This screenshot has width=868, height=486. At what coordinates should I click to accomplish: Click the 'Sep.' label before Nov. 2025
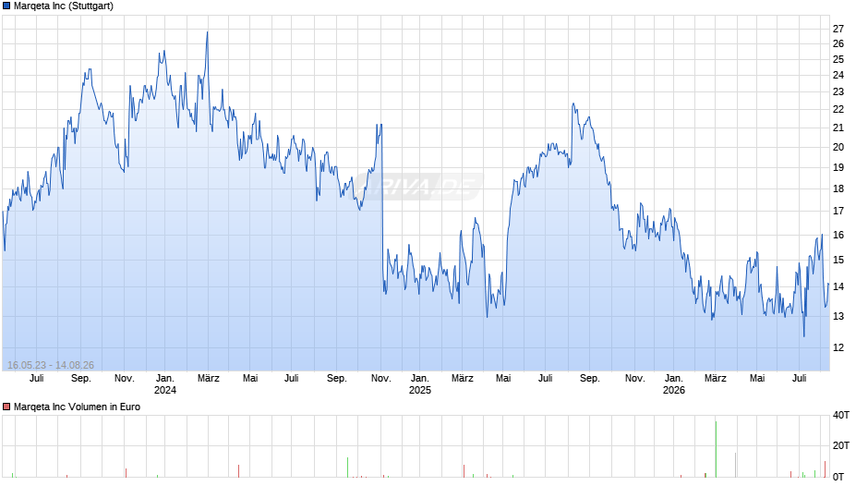(x=589, y=378)
